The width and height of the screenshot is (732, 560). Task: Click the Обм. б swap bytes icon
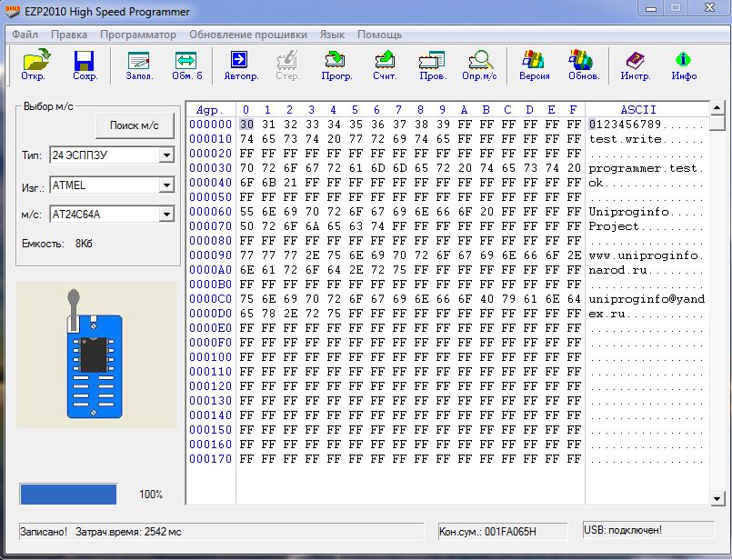pos(186,65)
